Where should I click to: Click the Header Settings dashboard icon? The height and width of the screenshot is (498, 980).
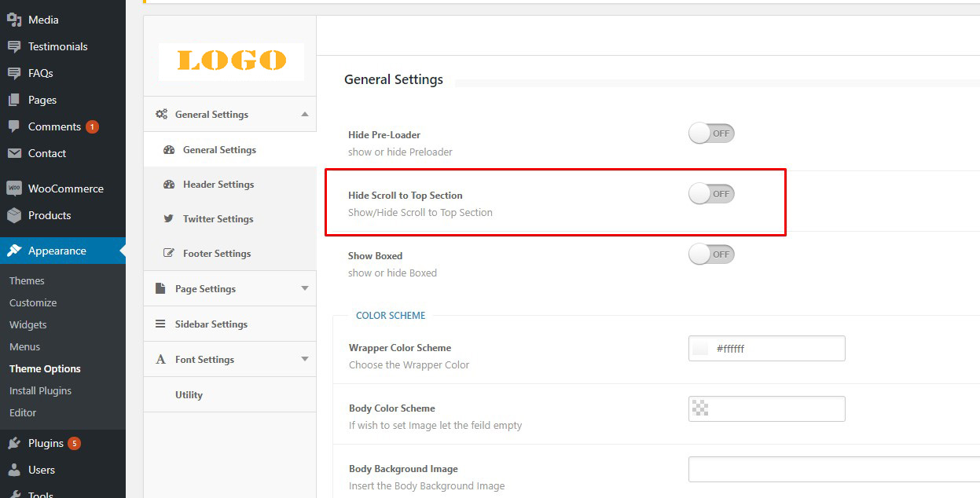168,185
